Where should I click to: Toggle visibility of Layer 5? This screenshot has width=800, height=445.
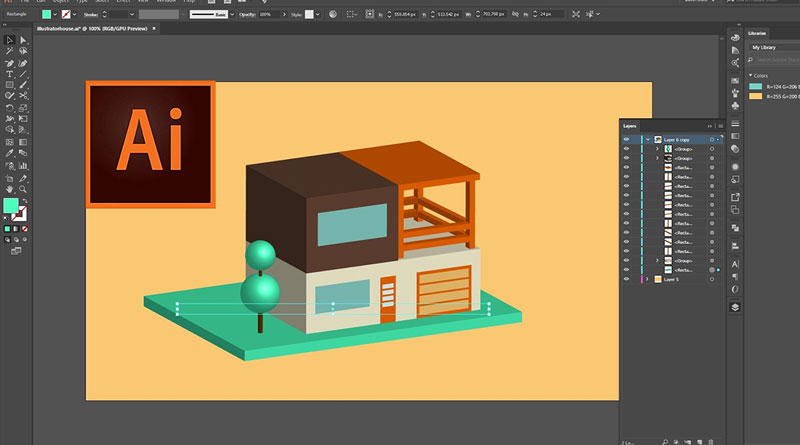point(627,280)
